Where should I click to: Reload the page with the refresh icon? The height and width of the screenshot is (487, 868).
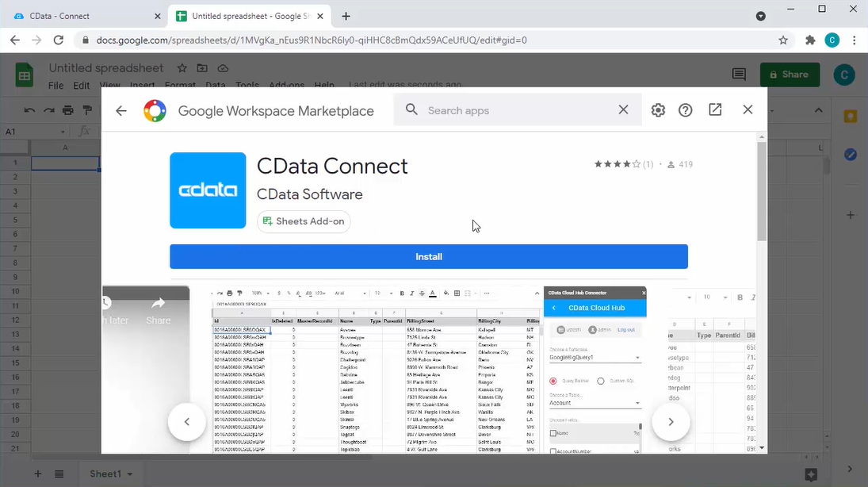[x=58, y=40]
